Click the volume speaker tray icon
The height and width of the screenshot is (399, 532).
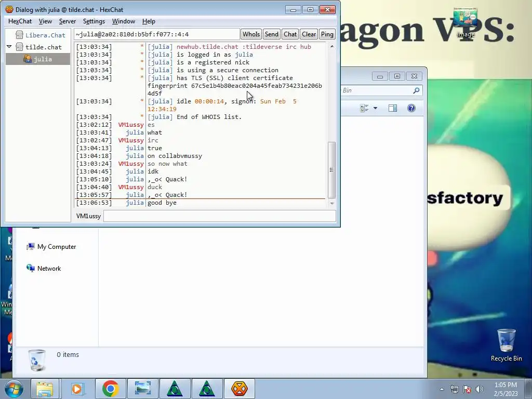480,389
